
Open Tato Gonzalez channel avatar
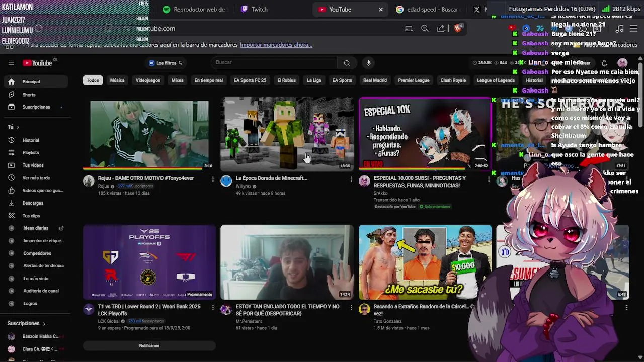[364, 309]
